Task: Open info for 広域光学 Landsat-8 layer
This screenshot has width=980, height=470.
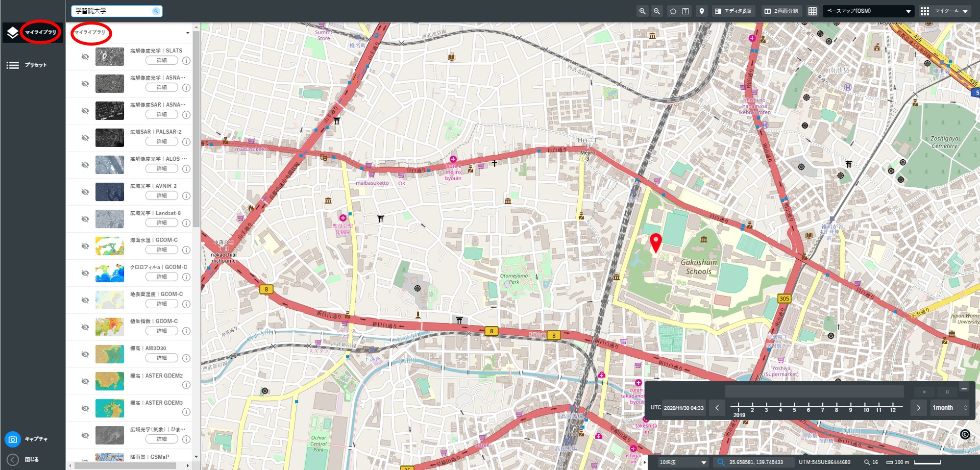Action: coord(186,223)
